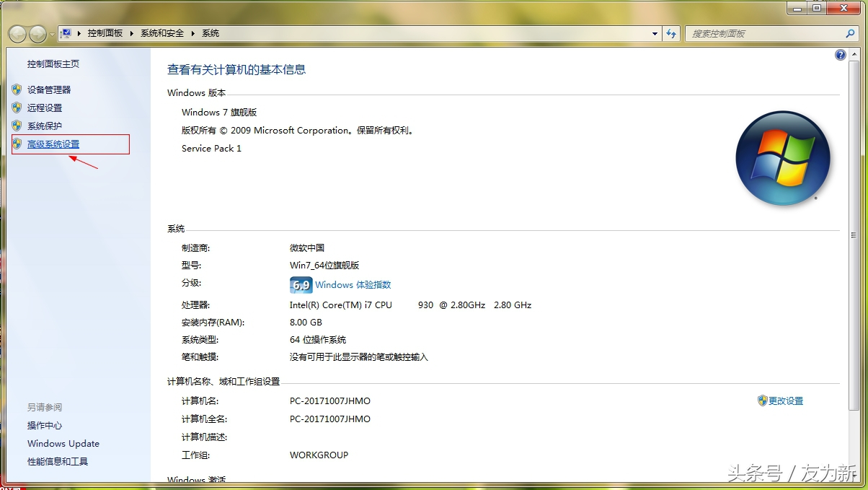The height and width of the screenshot is (490, 868).
Task: Click the back navigation arrow
Action: tap(16, 33)
